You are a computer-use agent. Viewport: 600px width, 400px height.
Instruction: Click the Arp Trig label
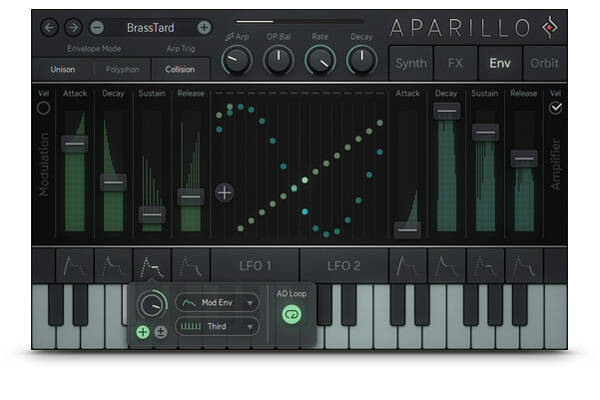[181, 49]
